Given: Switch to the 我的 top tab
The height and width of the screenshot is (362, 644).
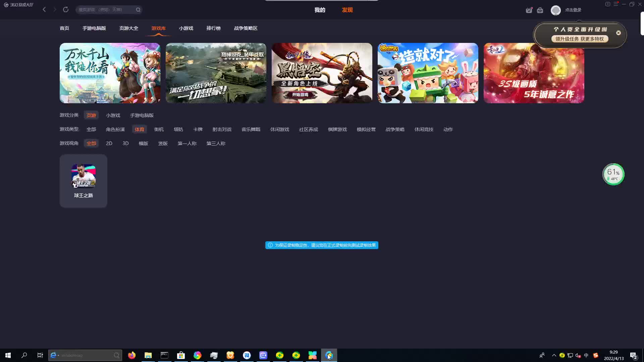Looking at the screenshot, I should click(320, 10).
